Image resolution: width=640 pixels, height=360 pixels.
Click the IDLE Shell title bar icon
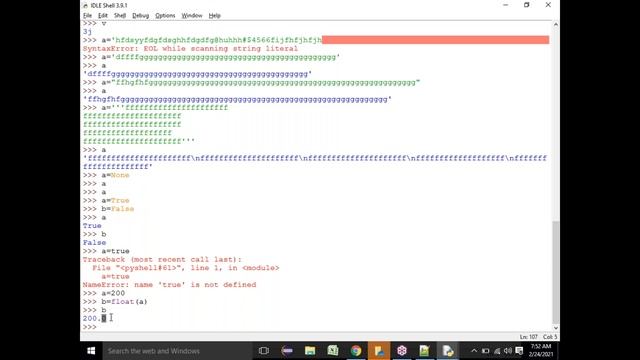coord(85,5)
